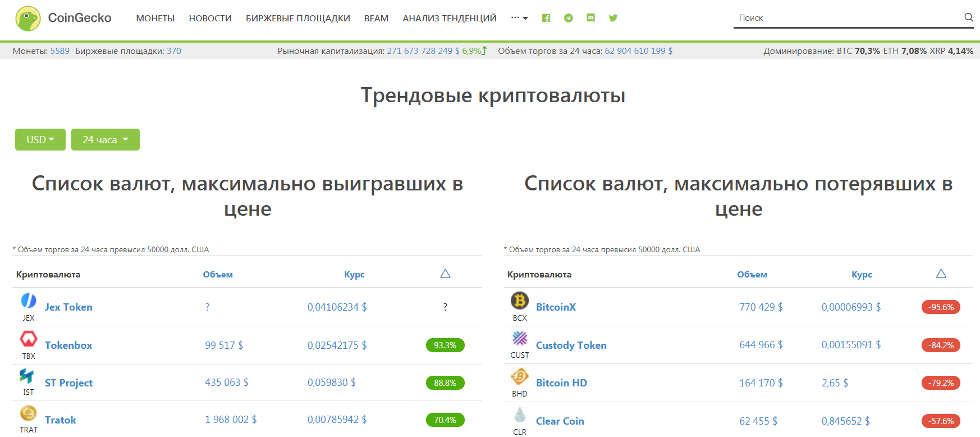The image size is (980, 437).
Task: Open the Custody Token link
Action: click(571, 345)
